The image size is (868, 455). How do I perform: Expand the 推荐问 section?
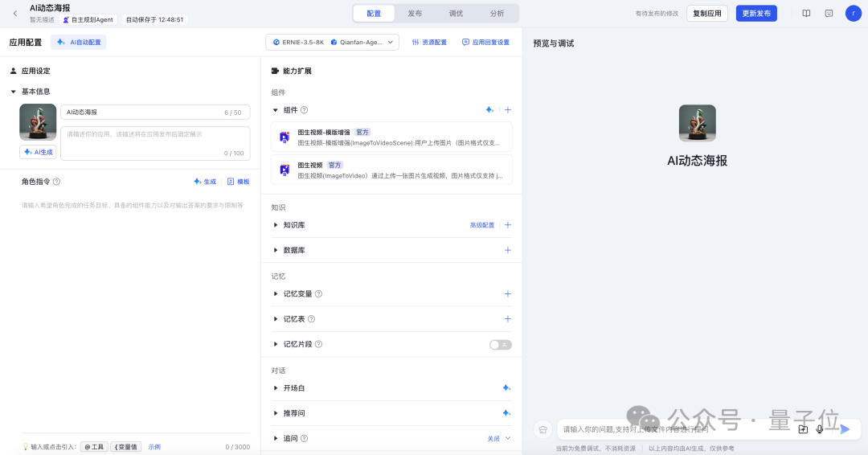pyautogui.click(x=275, y=413)
